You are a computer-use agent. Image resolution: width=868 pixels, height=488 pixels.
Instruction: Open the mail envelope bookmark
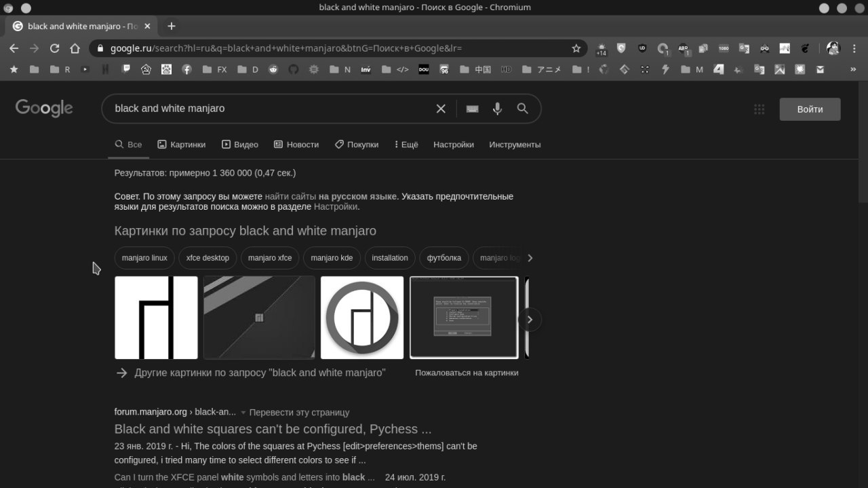click(x=820, y=69)
